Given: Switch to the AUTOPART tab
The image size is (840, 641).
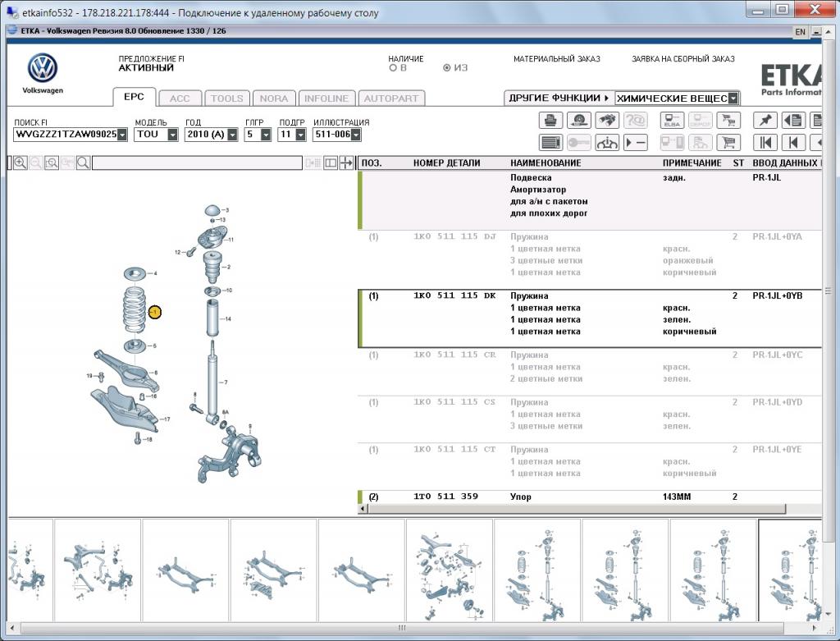Looking at the screenshot, I should [391, 98].
